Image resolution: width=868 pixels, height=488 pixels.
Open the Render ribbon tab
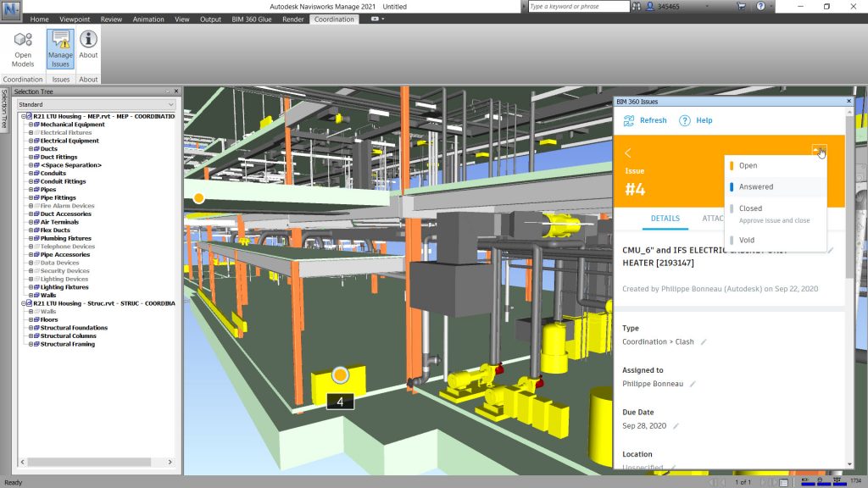tap(292, 19)
